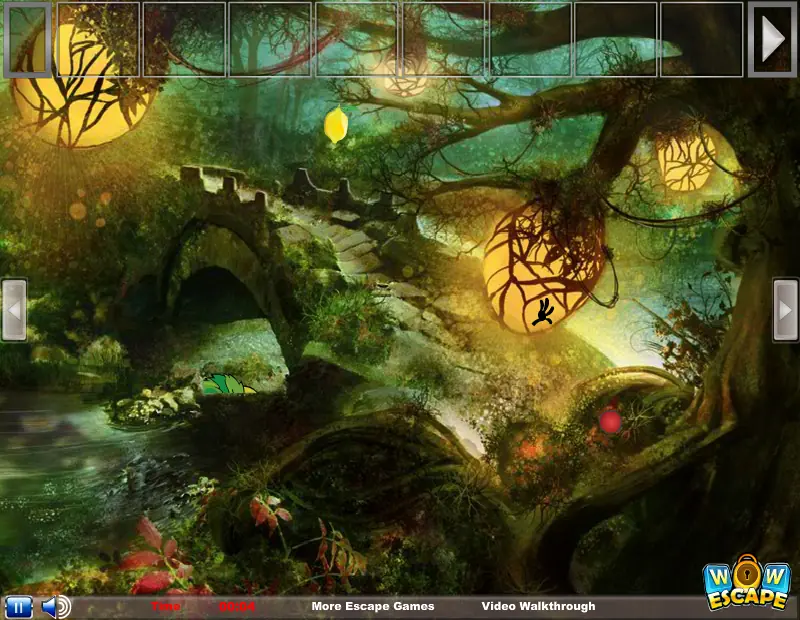Select the last inventory slot before arrow
Screen dimensions: 800x620
[702, 39]
